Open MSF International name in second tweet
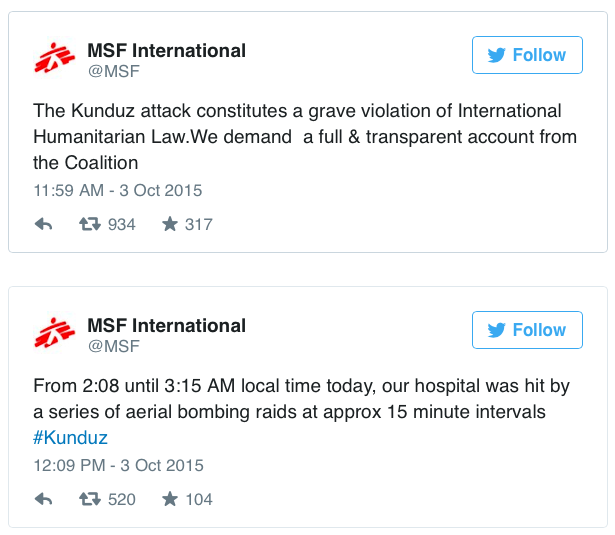 coord(166,326)
